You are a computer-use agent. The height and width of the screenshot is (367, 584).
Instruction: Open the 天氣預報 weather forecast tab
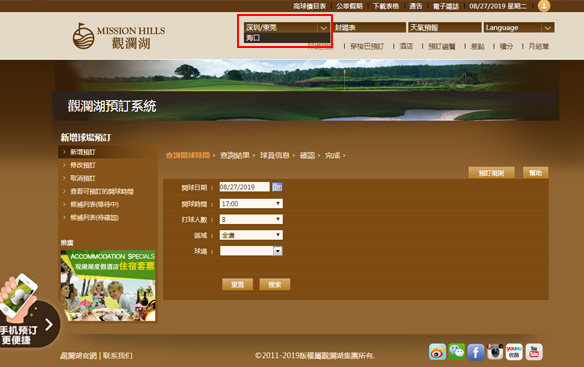[445, 27]
